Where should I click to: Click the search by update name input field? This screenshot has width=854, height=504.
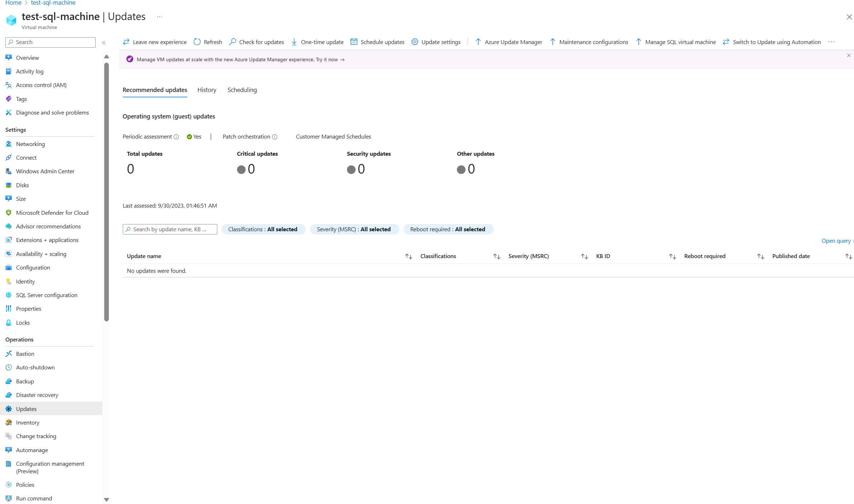170,229
